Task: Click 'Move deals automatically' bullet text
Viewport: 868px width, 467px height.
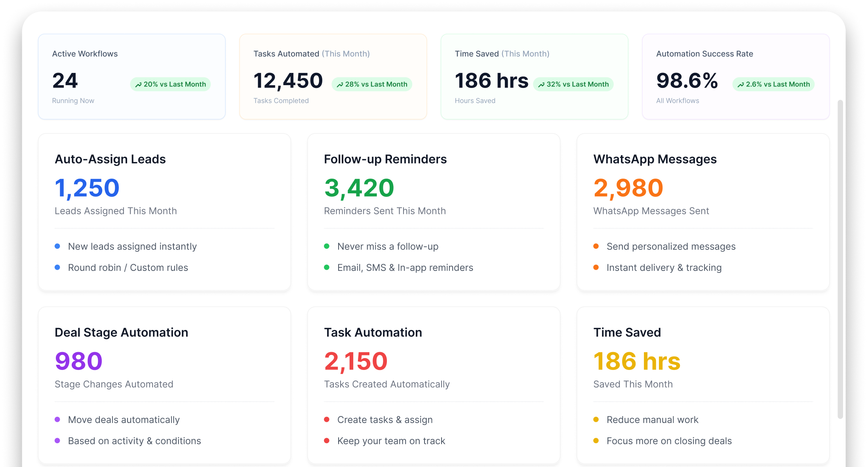Action: pos(124,420)
